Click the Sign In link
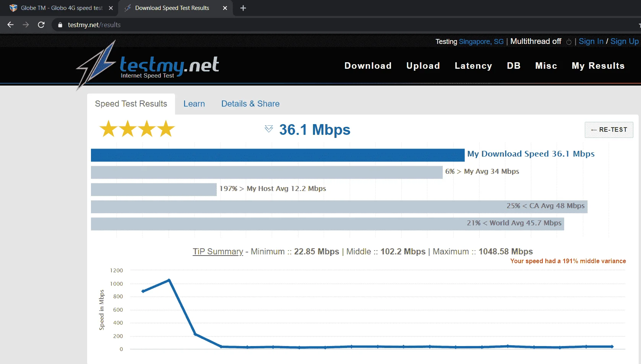 591,41
